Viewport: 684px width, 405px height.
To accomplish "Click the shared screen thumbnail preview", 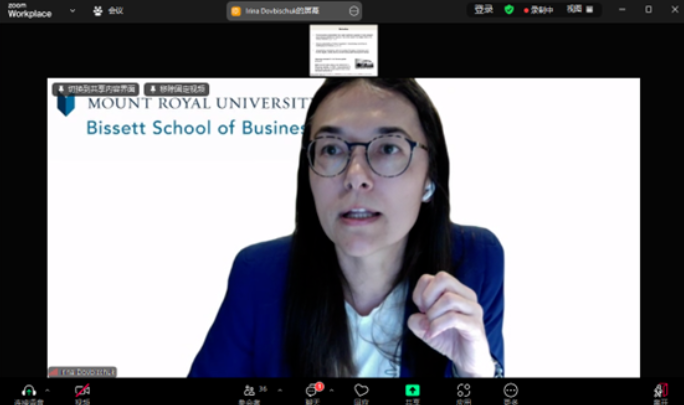I will point(344,50).
